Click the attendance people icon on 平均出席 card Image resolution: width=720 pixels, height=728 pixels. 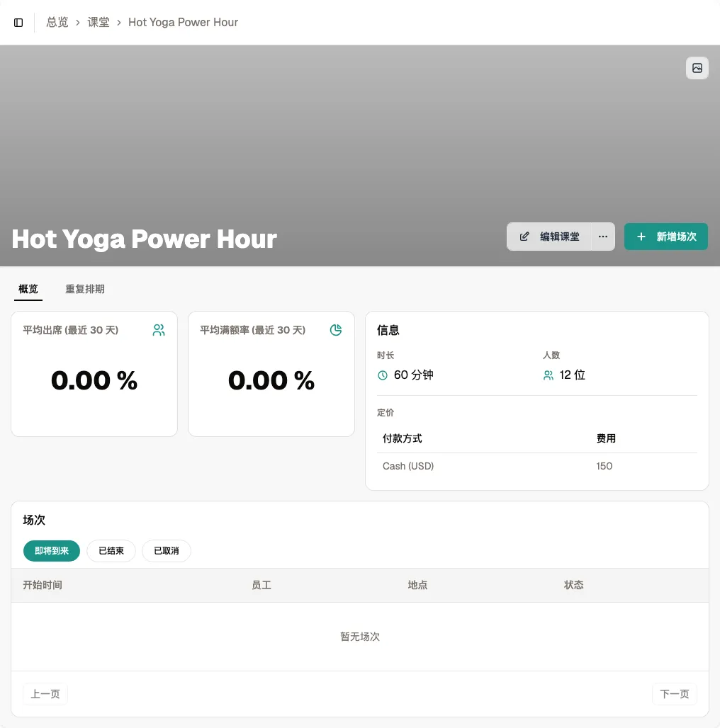pyautogui.click(x=159, y=330)
